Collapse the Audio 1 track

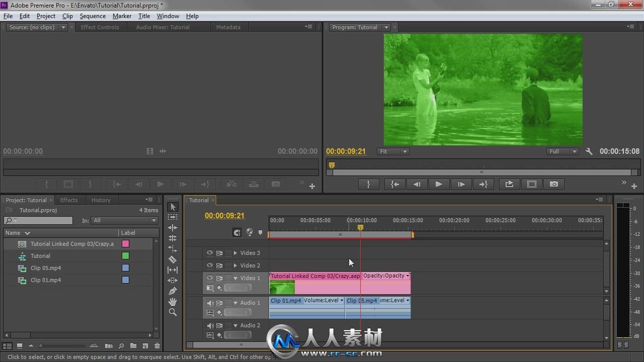pos(235,303)
